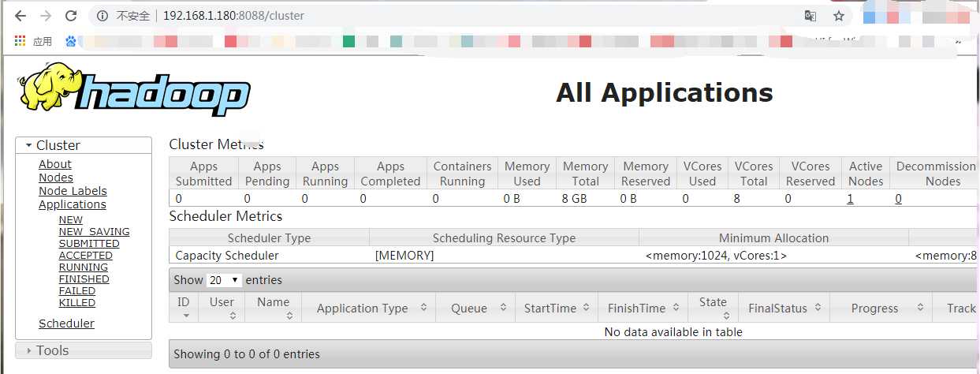Click the translate page icon
The width and height of the screenshot is (980, 374).
(810, 16)
